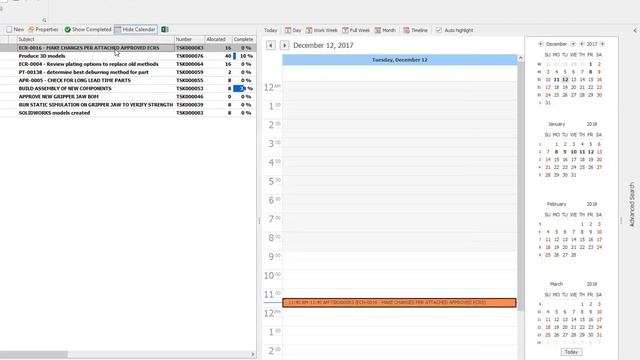Select SOLIDWORKS models created task
Screen dimensions: 640x360
tap(127, 113)
